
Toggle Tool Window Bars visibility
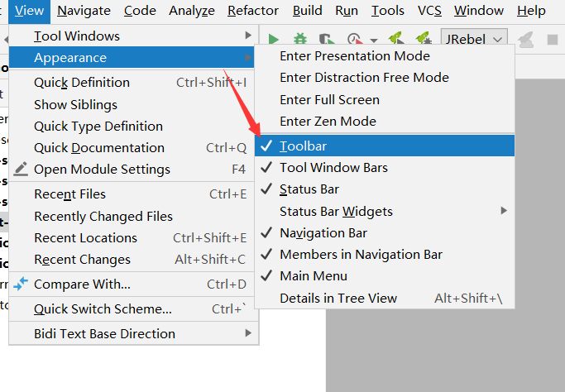click(x=385, y=168)
